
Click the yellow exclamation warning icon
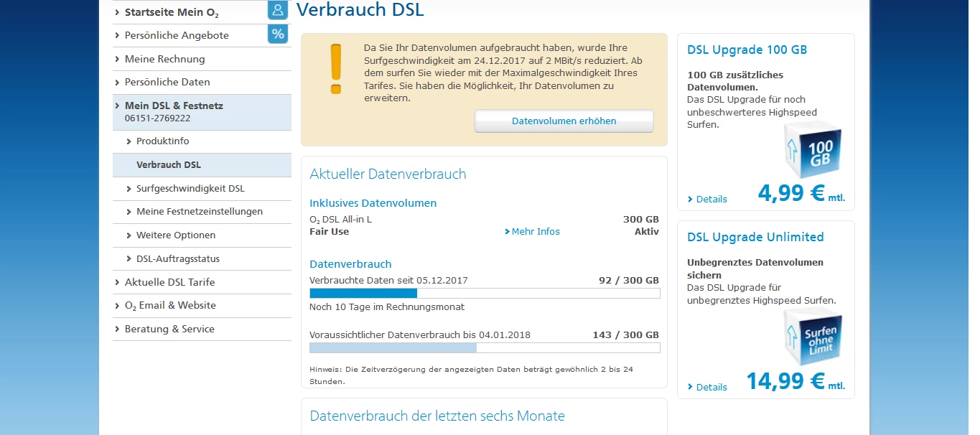(335, 69)
